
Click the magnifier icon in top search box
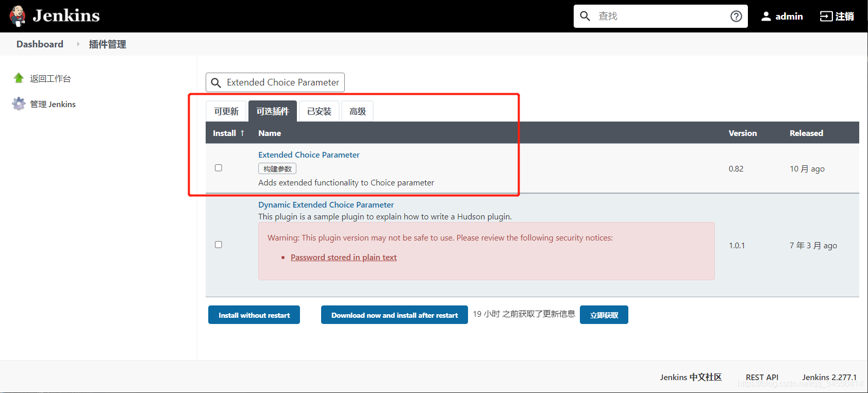pyautogui.click(x=585, y=16)
